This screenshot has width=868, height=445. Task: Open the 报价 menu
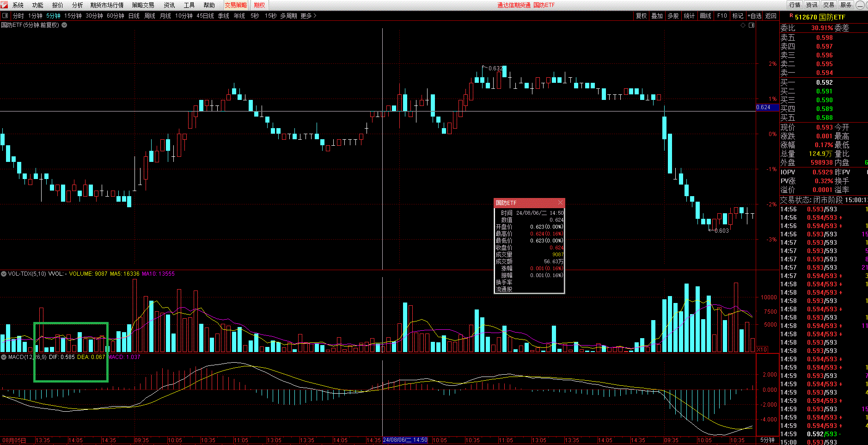point(58,5)
